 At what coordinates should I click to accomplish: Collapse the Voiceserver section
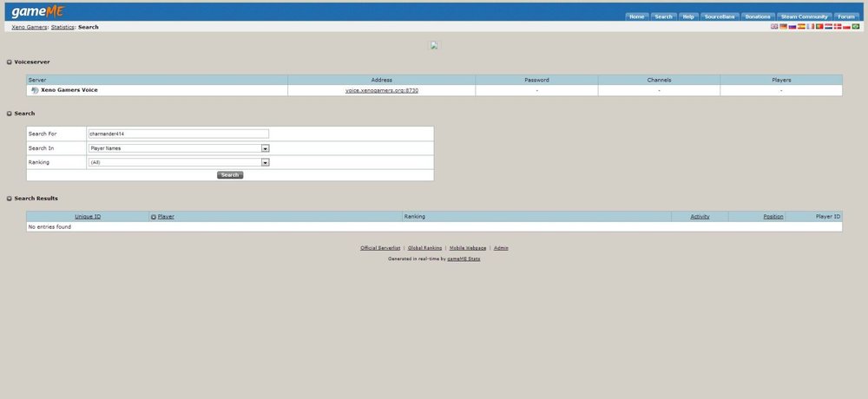coord(10,62)
